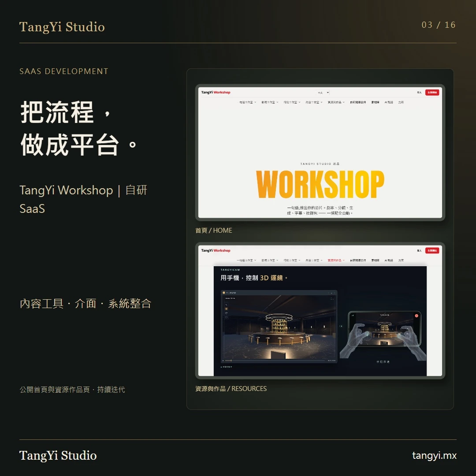Click TangYi Studio name in footer
This screenshot has width=476, height=476.
tap(58, 455)
